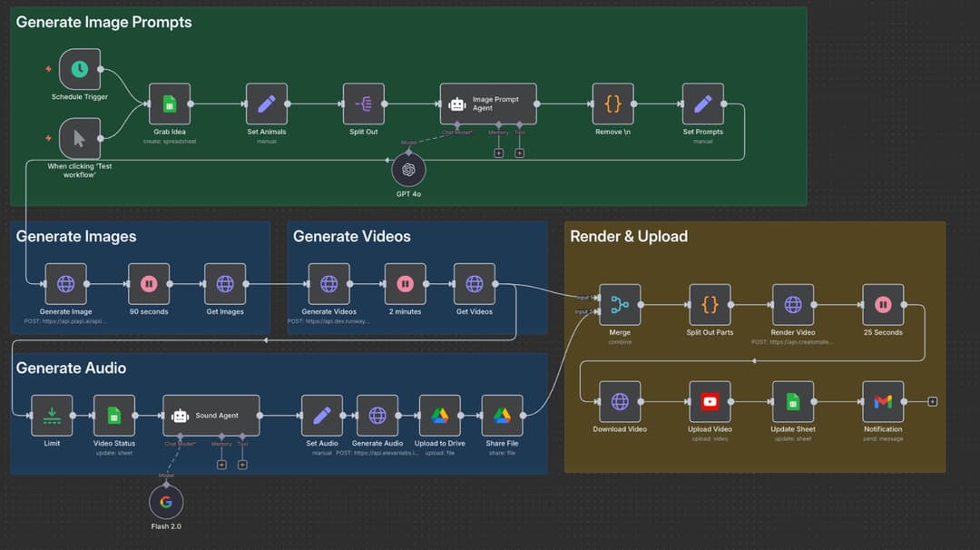Open the Remove \n code node
Image resolution: width=980 pixels, height=550 pixels.
point(612,103)
